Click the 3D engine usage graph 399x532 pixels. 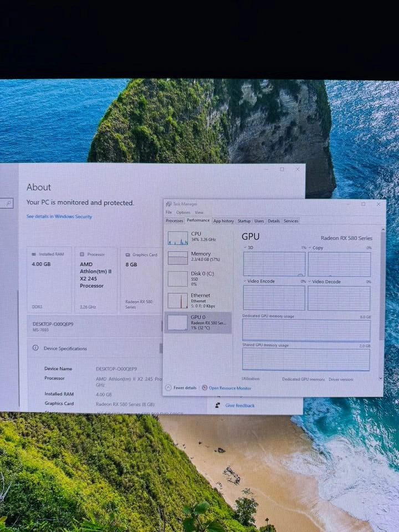point(274,264)
